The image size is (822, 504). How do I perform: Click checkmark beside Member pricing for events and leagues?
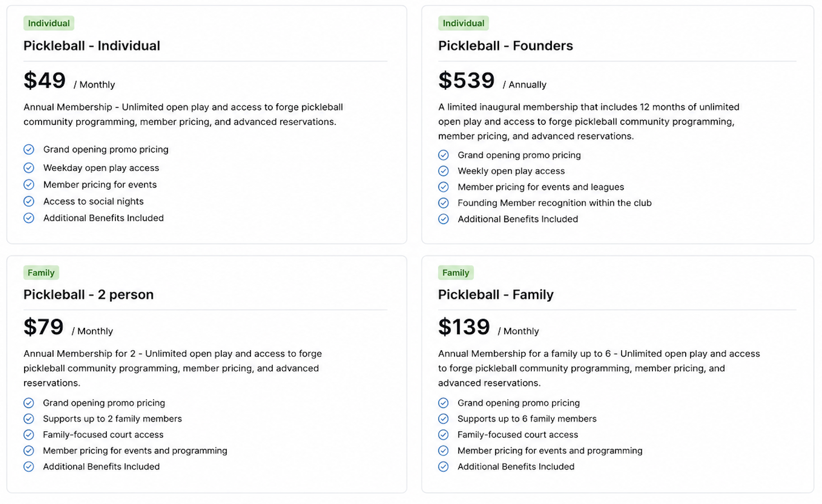(443, 187)
